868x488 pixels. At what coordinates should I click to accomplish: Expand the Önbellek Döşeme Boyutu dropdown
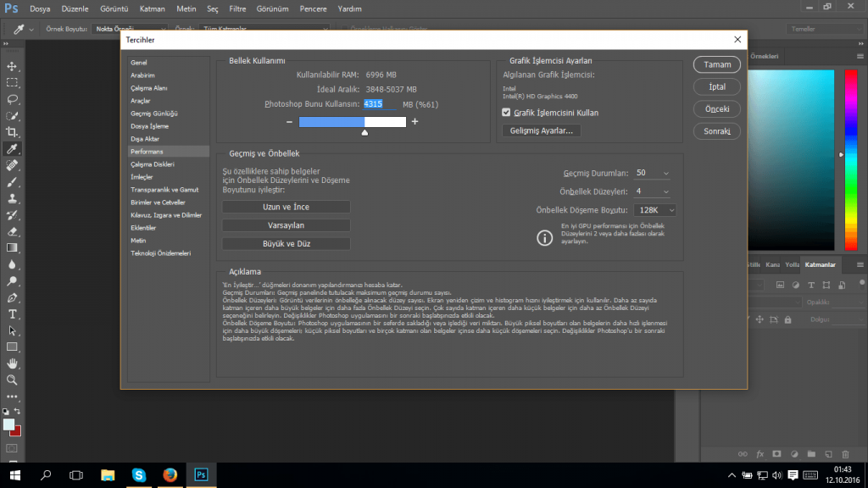point(654,209)
